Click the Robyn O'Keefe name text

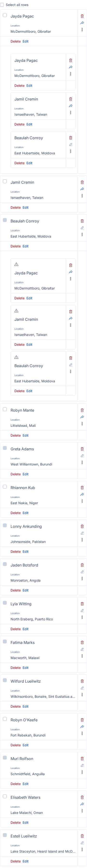pos(24,720)
